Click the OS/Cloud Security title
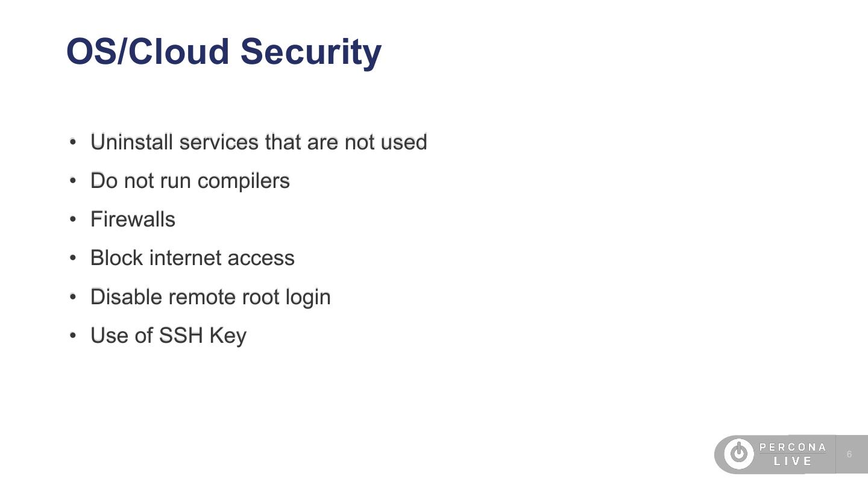868x488 pixels. [x=224, y=52]
